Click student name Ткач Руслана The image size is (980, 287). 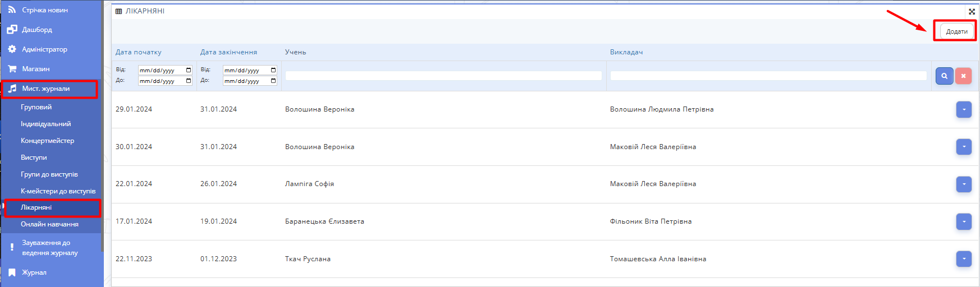pyautogui.click(x=308, y=259)
